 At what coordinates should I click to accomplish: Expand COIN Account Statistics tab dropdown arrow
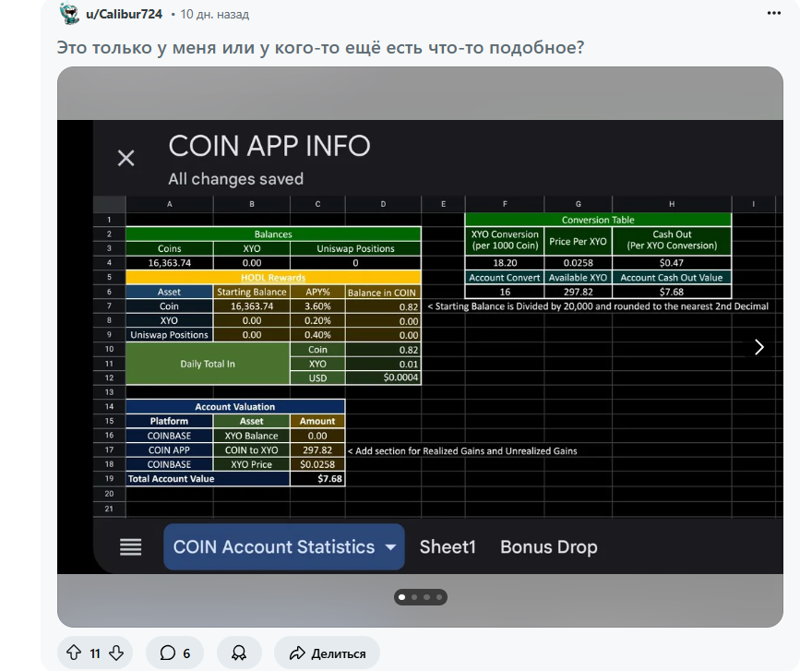point(391,547)
